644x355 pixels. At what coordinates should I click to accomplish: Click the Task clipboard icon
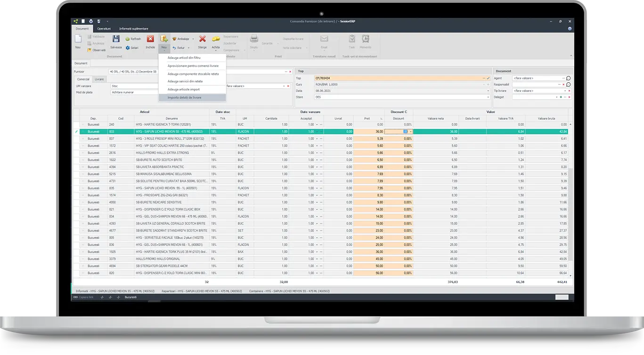[x=352, y=39]
